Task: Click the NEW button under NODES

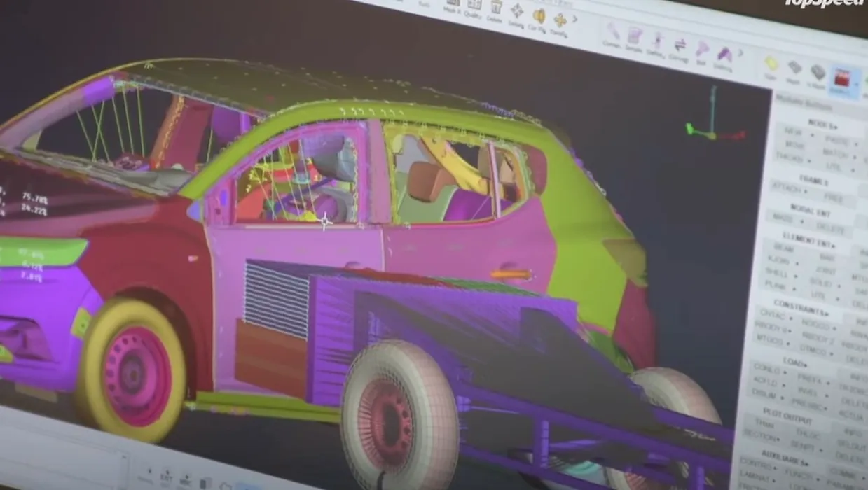Action: (793, 132)
